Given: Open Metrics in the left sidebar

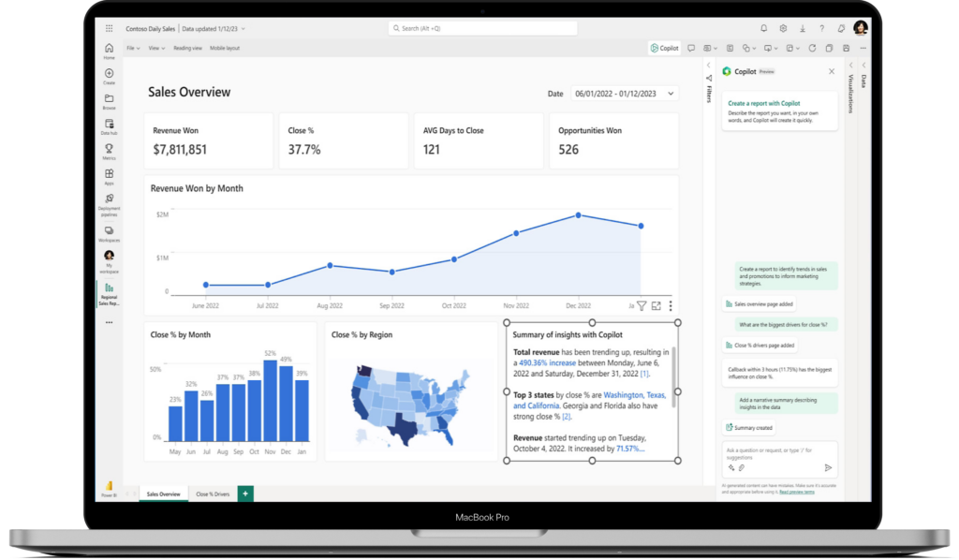Looking at the screenshot, I should (x=109, y=152).
